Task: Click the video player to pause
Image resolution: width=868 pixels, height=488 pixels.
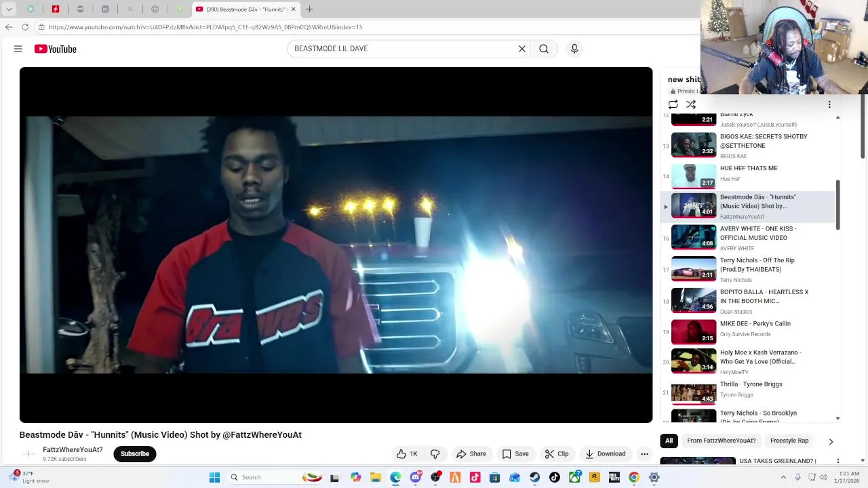Action: pos(336,245)
